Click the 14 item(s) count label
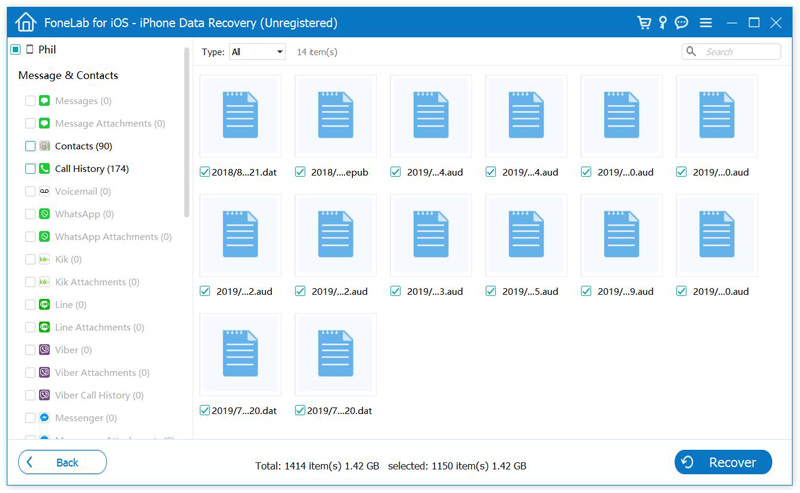800x493 pixels. point(317,52)
